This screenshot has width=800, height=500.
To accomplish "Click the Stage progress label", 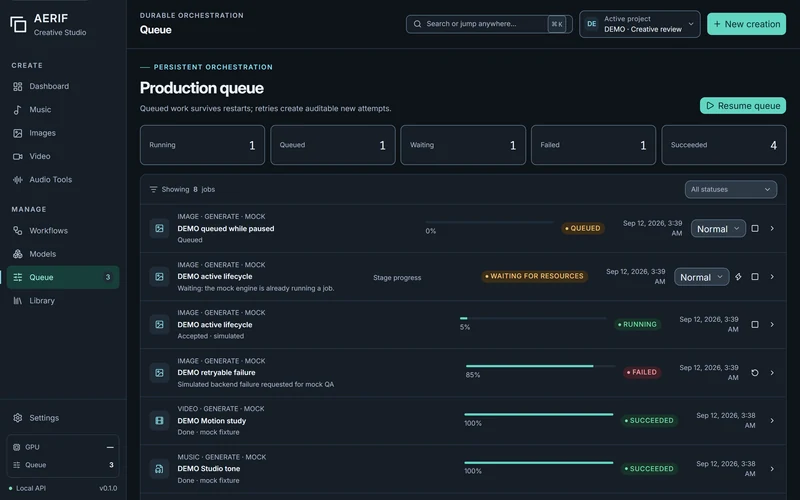I will [397, 278].
